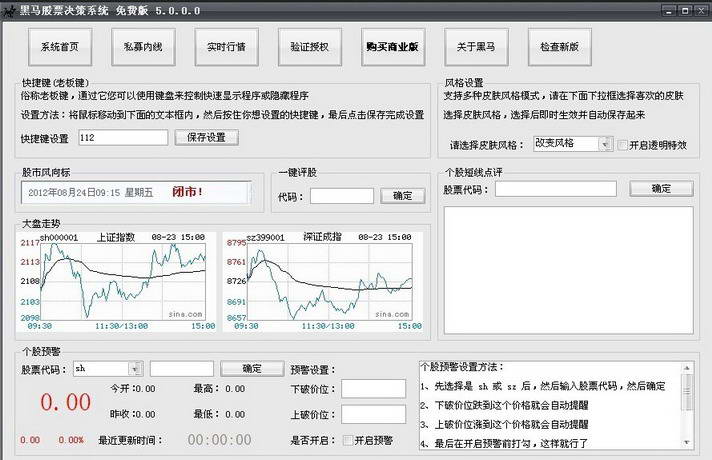Enable 开启透明特效 checkbox

623,145
